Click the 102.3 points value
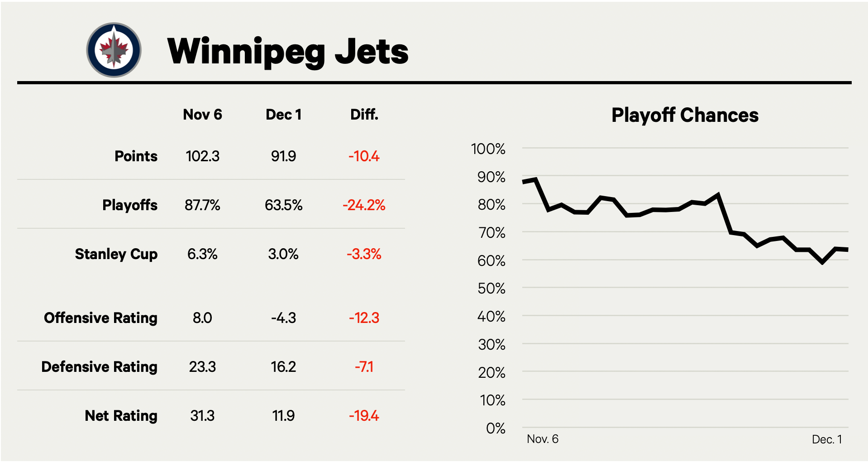The image size is (868, 462). click(x=202, y=156)
